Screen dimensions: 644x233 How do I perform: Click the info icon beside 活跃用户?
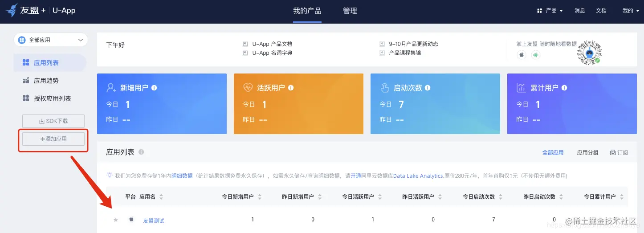click(291, 88)
